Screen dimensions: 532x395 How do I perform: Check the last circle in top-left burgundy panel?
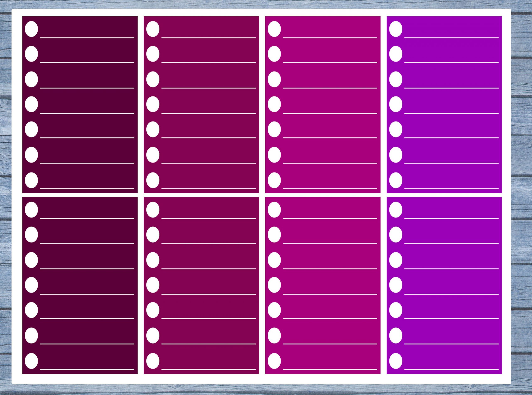point(31,180)
